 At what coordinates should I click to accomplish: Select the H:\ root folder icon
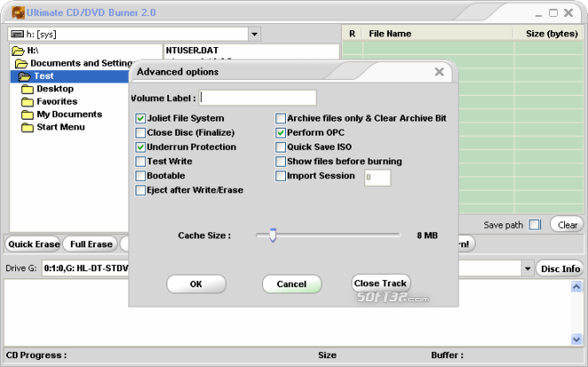coord(18,51)
